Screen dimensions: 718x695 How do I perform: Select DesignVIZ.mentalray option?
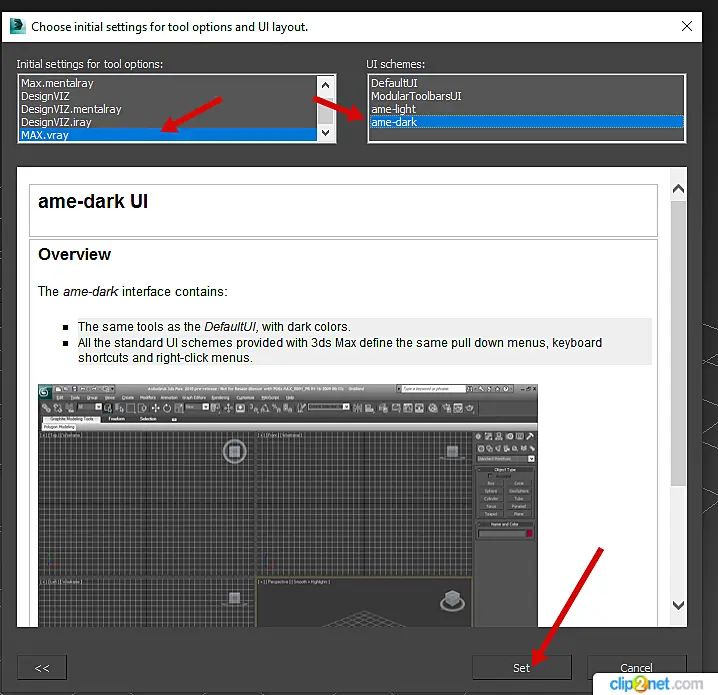(x=168, y=109)
